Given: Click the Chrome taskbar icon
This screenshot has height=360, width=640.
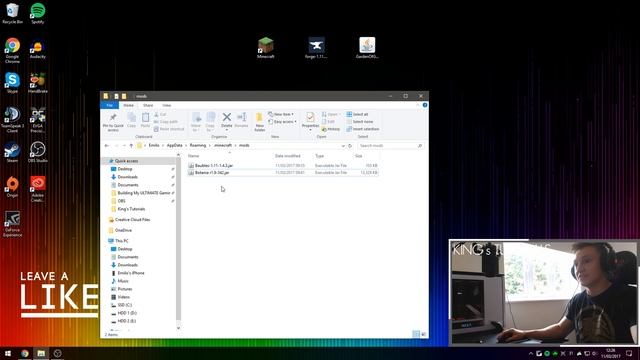Looking at the screenshot, I should coord(25,353).
